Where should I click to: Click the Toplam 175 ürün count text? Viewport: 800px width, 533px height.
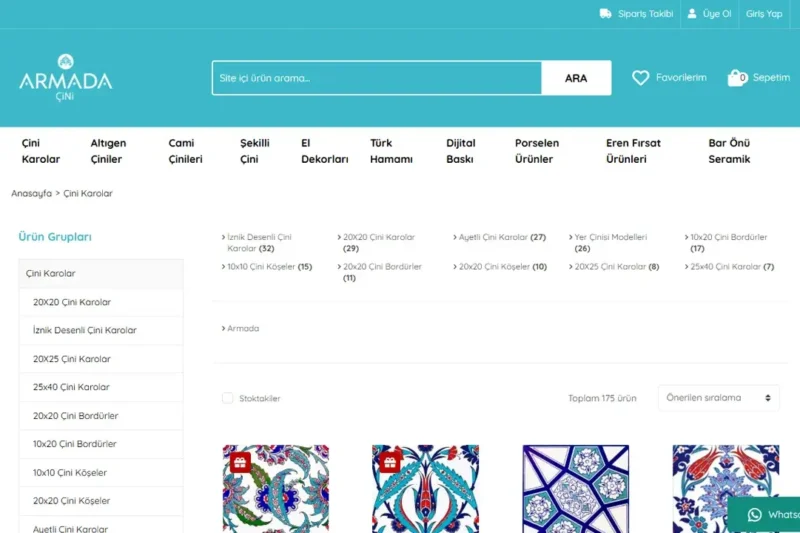click(x=603, y=398)
